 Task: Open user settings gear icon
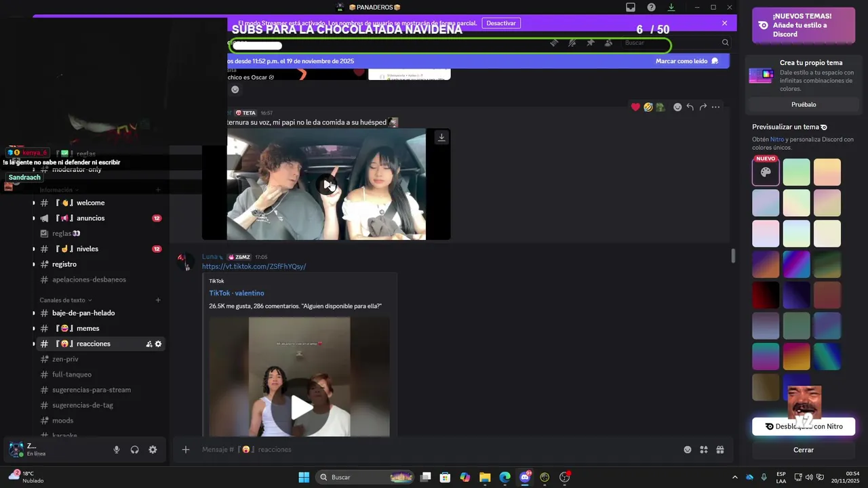(153, 450)
